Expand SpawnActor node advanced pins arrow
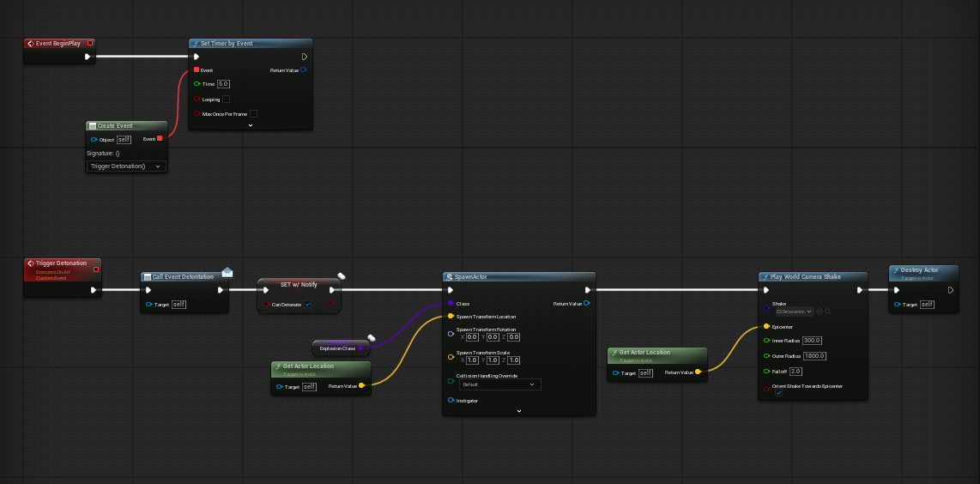This screenshot has width=980, height=484. tap(519, 411)
